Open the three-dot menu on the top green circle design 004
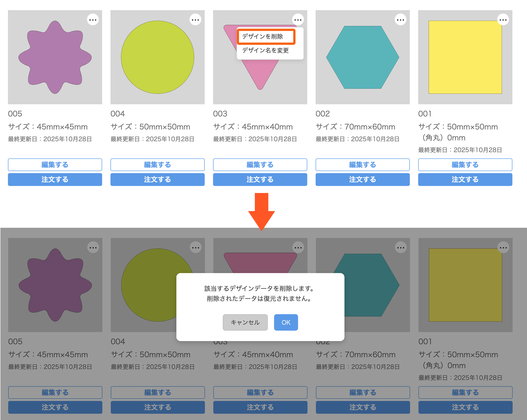The width and height of the screenshot is (527, 420). pos(195,20)
